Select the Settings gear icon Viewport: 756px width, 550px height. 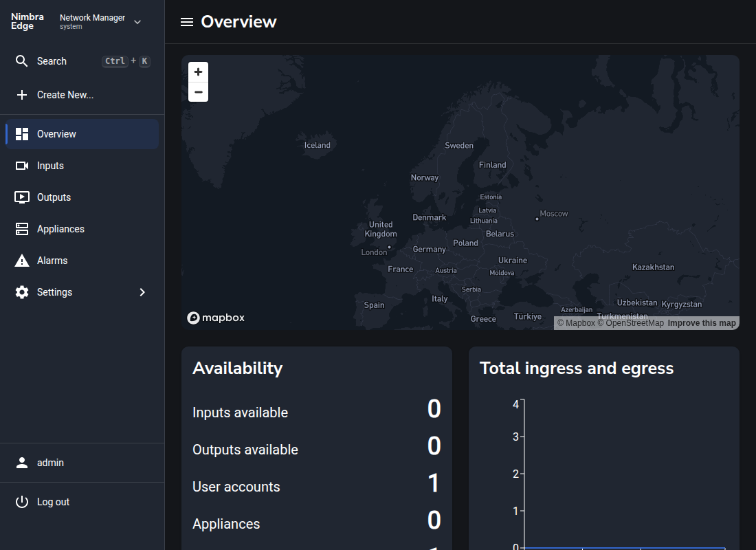[x=22, y=292]
